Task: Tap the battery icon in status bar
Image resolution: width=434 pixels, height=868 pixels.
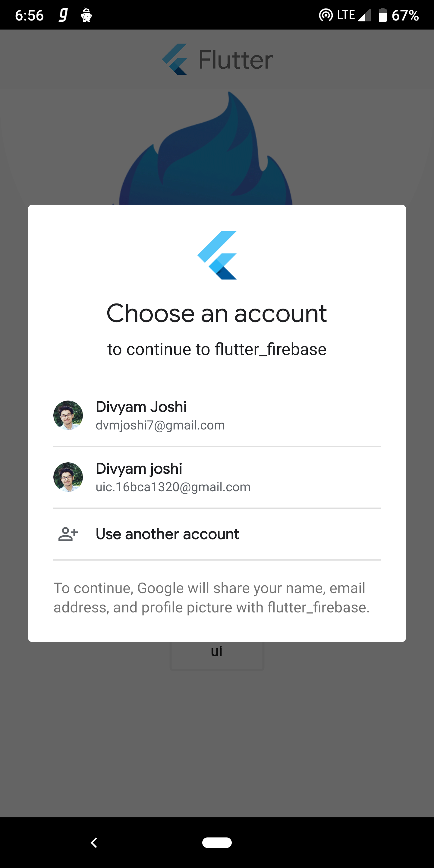Action: point(382,15)
